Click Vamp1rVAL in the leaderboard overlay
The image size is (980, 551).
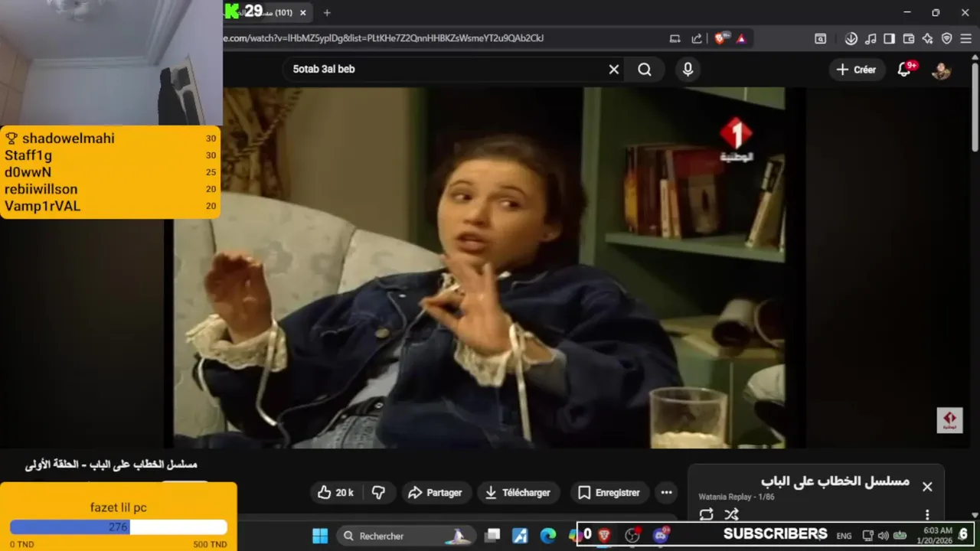click(x=42, y=206)
